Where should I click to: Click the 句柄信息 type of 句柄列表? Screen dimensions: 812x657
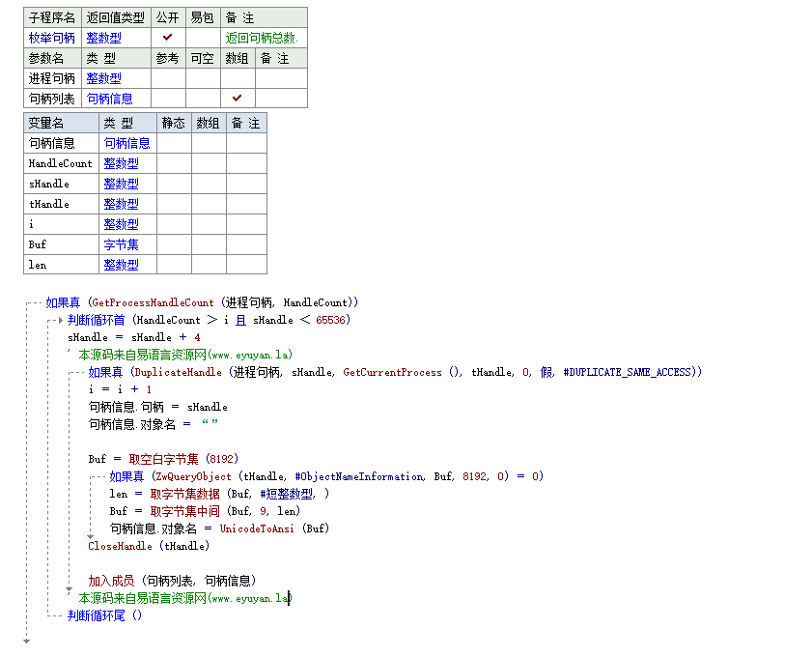coord(109,99)
